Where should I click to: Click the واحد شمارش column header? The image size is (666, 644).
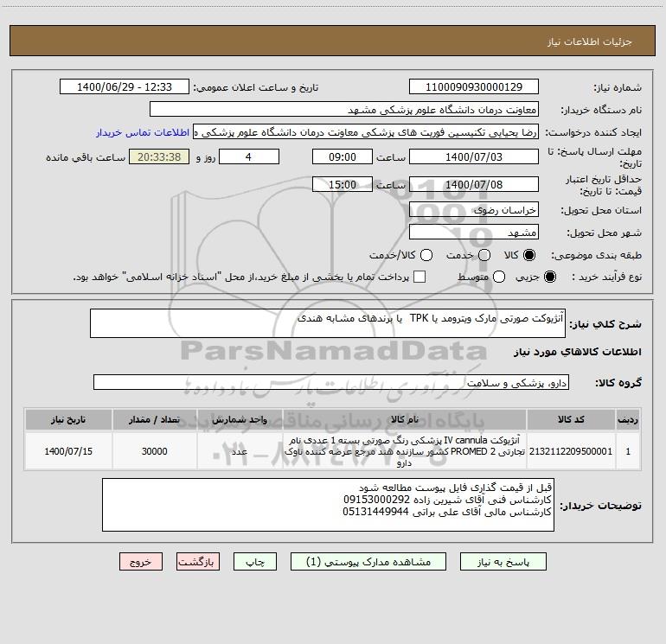tap(240, 420)
